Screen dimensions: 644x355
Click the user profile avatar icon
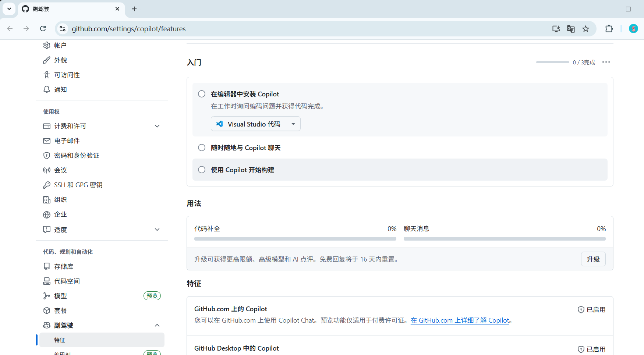point(633,29)
